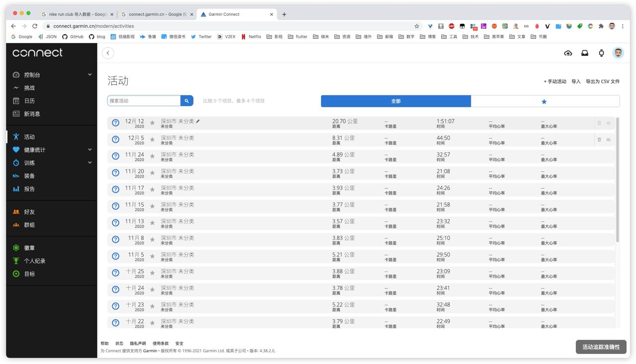Click the Chrome address bar
The width and height of the screenshot is (636, 364).
tap(229, 26)
